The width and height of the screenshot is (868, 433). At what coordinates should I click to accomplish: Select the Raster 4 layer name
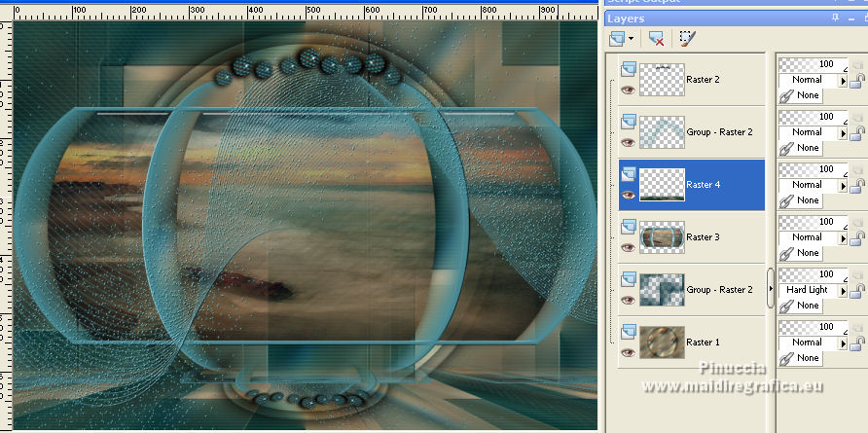(703, 184)
